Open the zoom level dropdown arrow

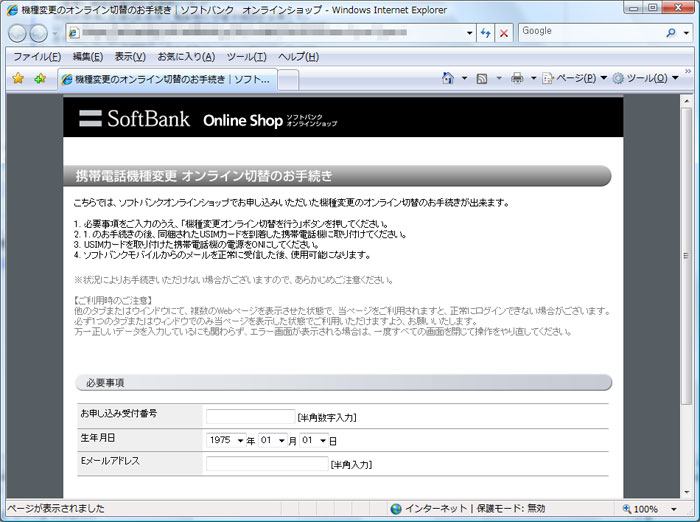point(674,509)
